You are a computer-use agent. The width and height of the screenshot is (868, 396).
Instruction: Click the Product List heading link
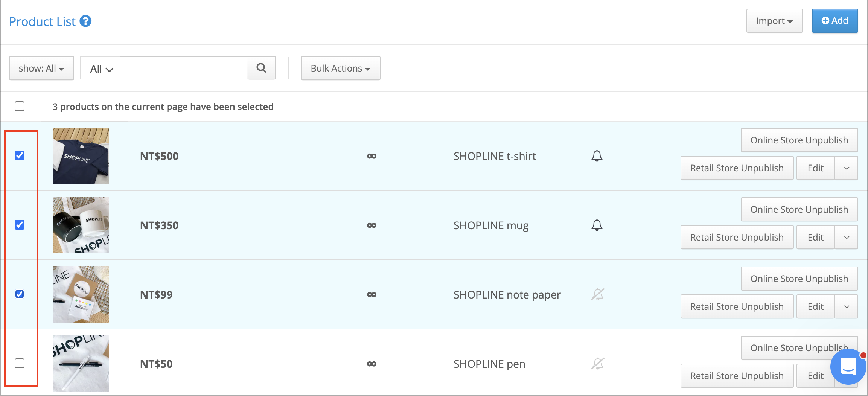[43, 21]
